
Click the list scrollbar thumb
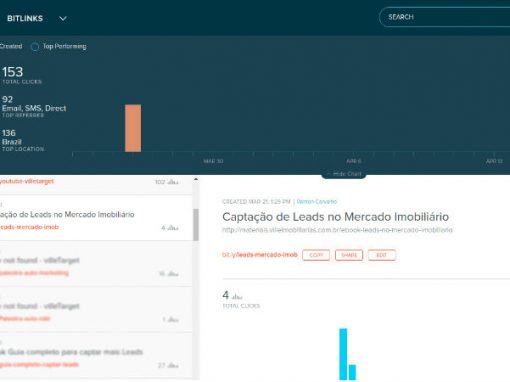tap(196, 225)
